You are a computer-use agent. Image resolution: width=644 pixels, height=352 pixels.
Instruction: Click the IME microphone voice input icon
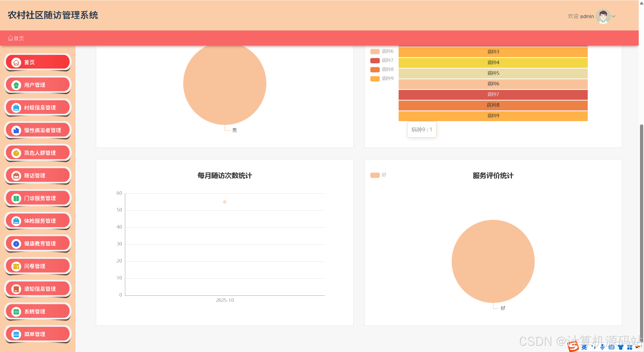click(x=602, y=347)
